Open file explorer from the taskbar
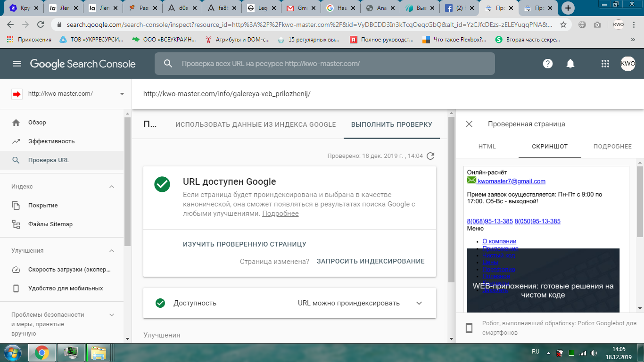The width and height of the screenshot is (644, 362). point(98,353)
